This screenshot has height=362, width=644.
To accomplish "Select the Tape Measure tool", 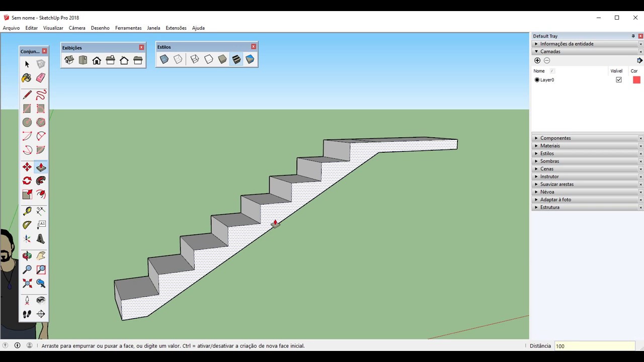I will click(27, 211).
